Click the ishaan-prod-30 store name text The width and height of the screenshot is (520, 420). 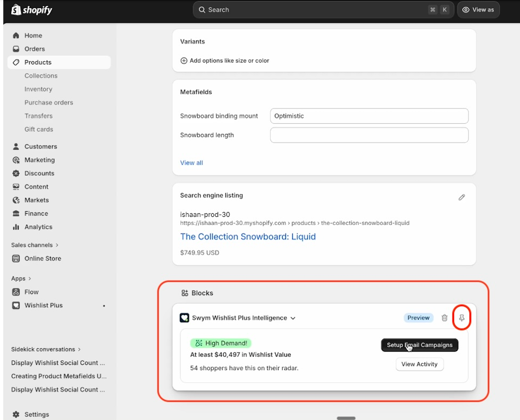[205, 214]
